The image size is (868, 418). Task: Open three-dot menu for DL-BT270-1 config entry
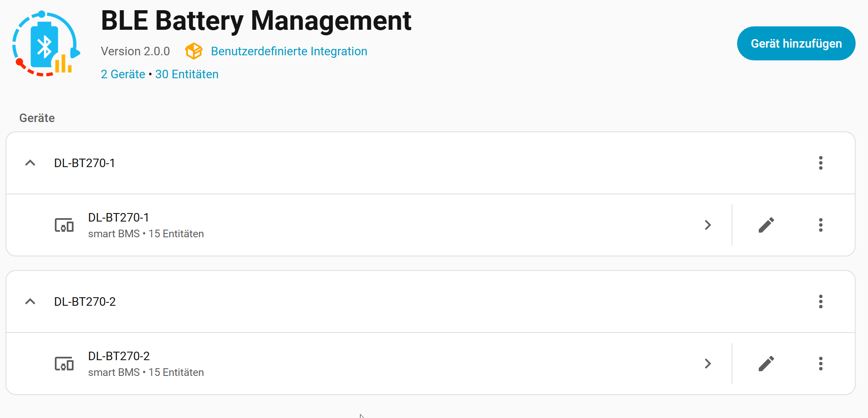click(820, 163)
